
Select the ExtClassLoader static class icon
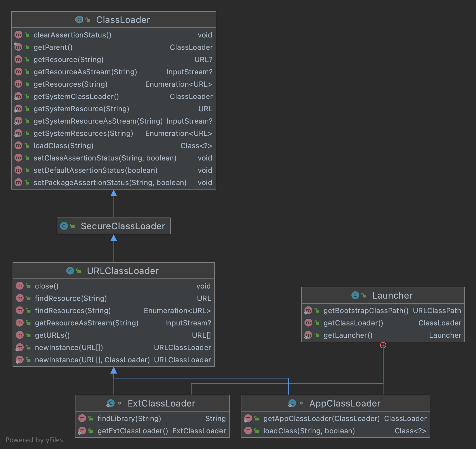(x=111, y=403)
